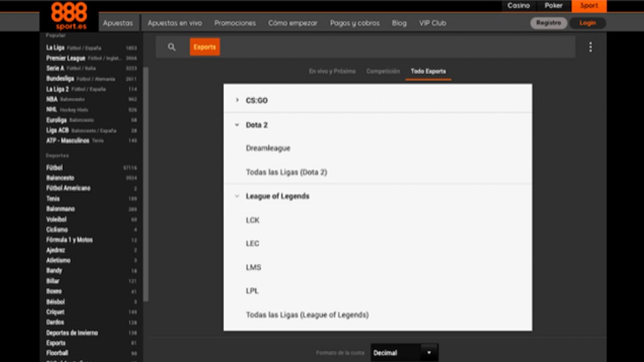The width and height of the screenshot is (644, 362).
Task: Open the search with the magnifier icon
Action: [x=171, y=47]
